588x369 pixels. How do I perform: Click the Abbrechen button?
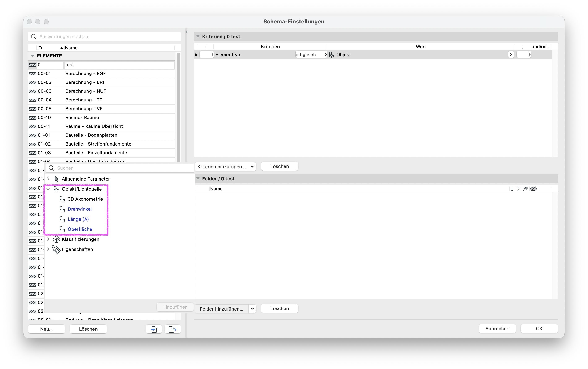pyautogui.click(x=497, y=329)
